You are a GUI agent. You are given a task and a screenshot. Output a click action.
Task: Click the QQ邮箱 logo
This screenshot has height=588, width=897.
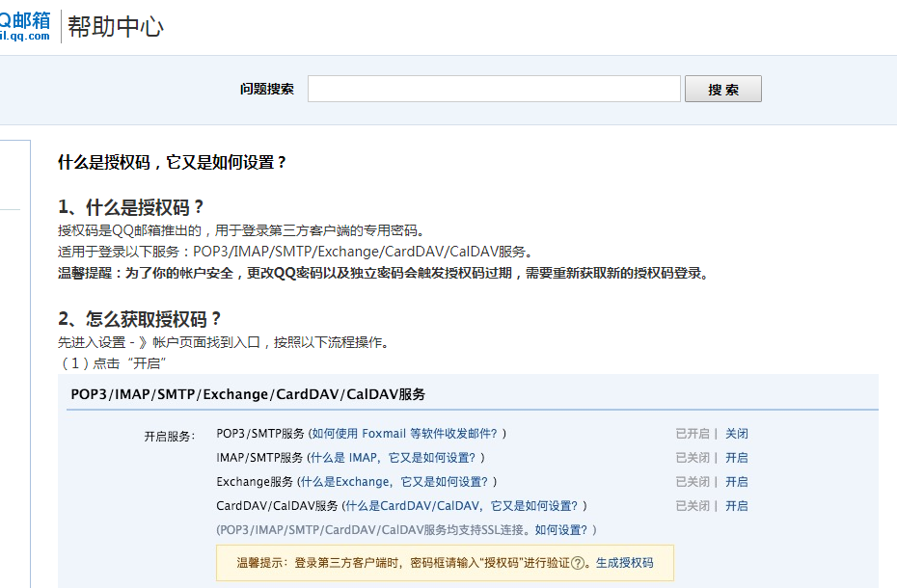pos(25,26)
